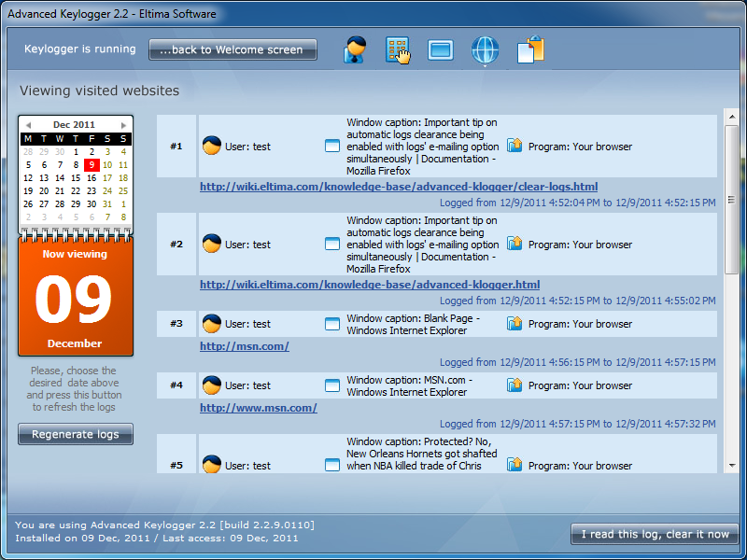The height and width of the screenshot is (560, 747).
Task: Open the http://www.msn.com/ link
Action: point(259,408)
